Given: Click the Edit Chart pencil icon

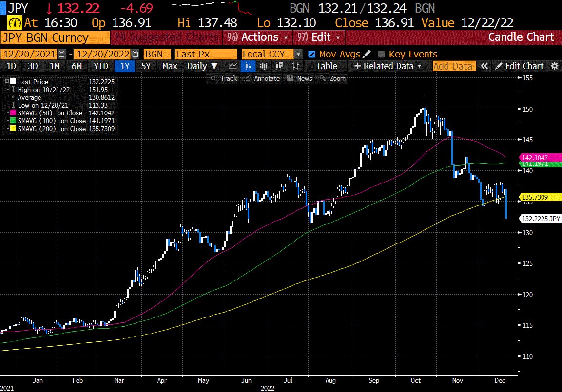Looking at the screenshot, I should coord(499,66).
